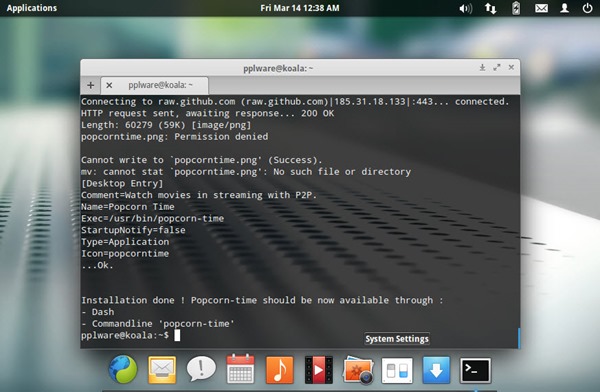Maximize the terminal window
Viewport: 600px width, 392px height.
pyautogui.click(x=497, y=67)
